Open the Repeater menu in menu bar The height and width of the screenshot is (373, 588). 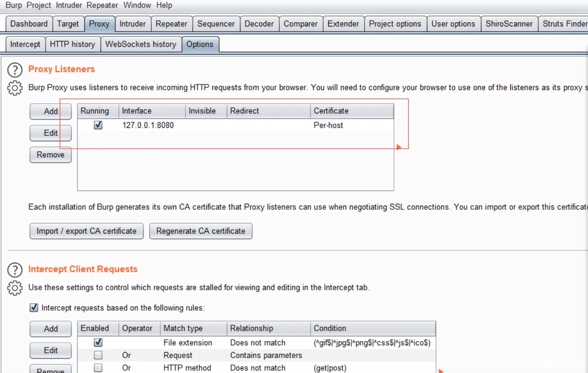102,5
